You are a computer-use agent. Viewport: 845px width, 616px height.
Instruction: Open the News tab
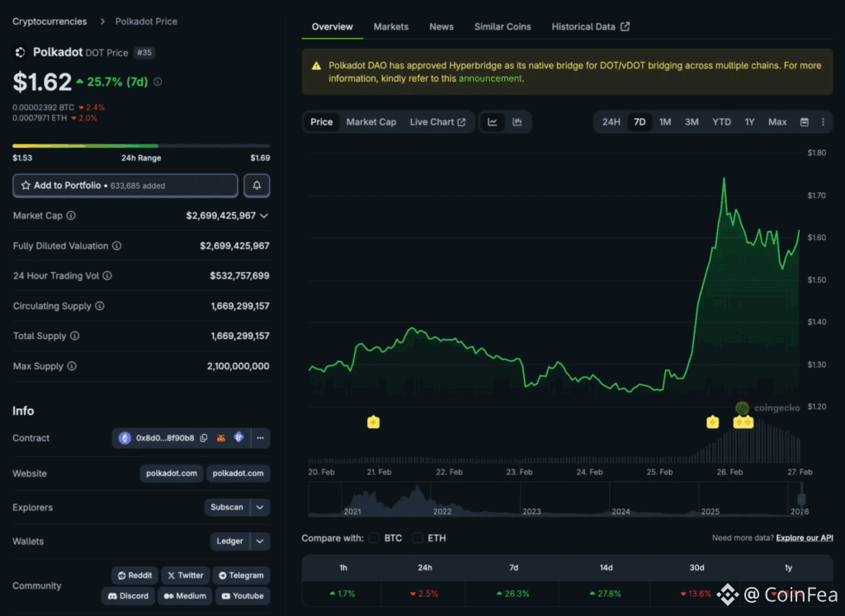[x=441, y=26]
